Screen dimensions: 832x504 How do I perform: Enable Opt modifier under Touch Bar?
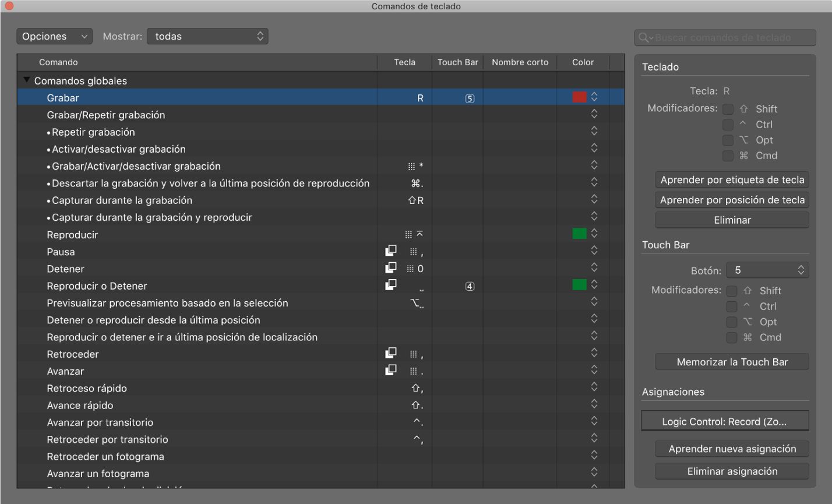click(x=732, y=322)
